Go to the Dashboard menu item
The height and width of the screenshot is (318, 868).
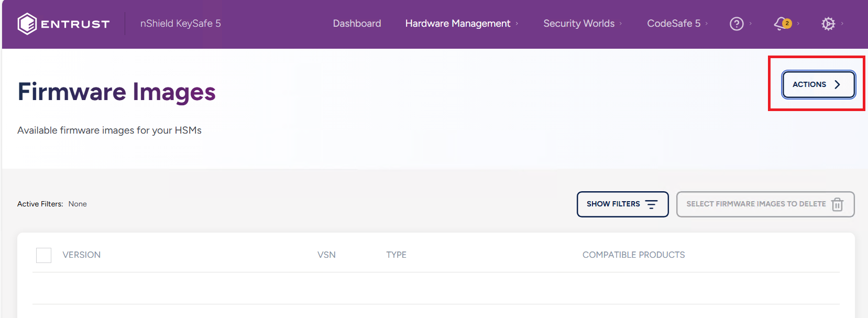pyautogui.click(x=357, y=24)
